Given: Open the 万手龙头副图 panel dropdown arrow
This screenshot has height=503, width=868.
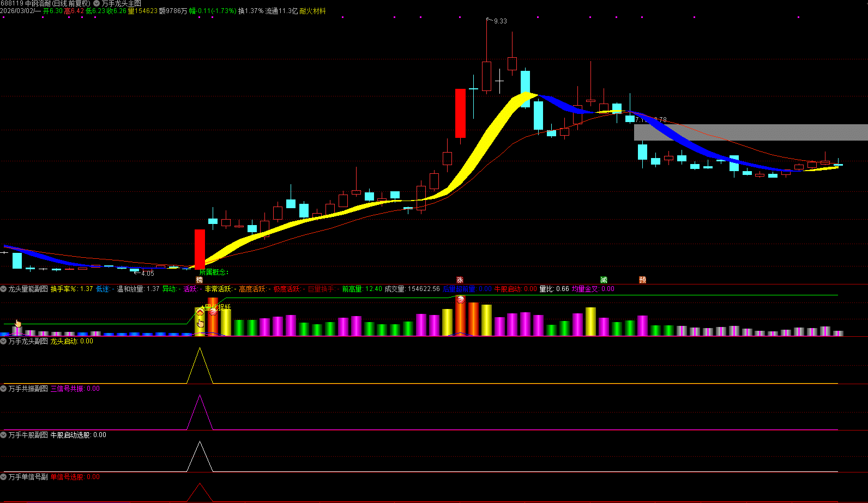Looking at the screenshot, I should [x=4, y=341].
